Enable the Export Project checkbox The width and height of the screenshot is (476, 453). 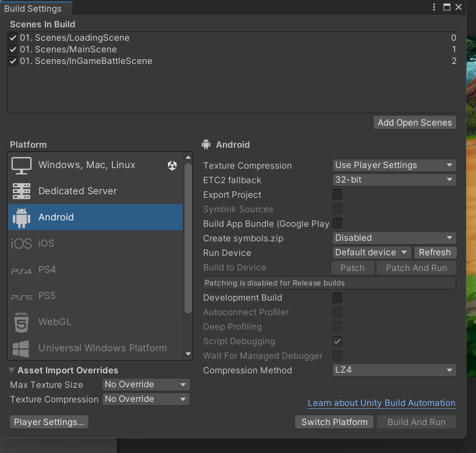(337, 194)
